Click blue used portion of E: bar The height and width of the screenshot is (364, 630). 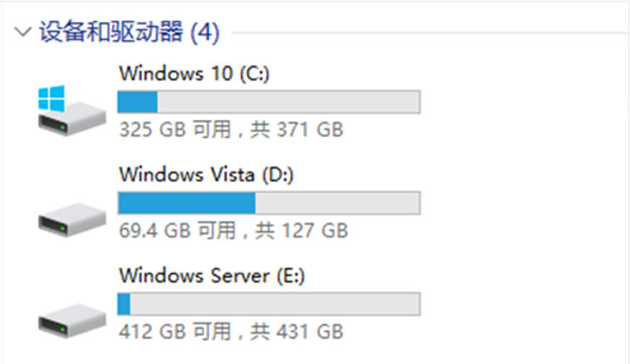pyautogui.click(x=124, y=305)
